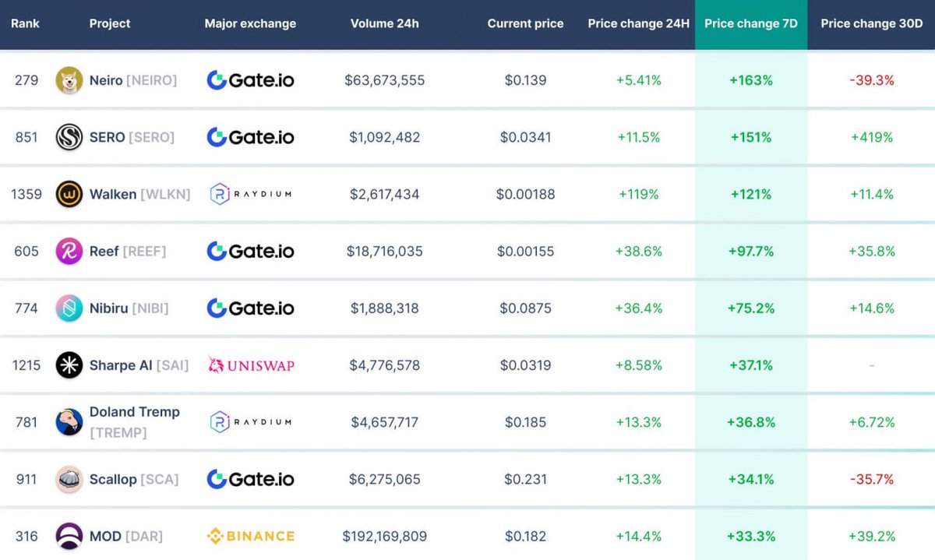Sort by the Volume 24h header
Screen dimensions: 935x560
click(384, 23)
